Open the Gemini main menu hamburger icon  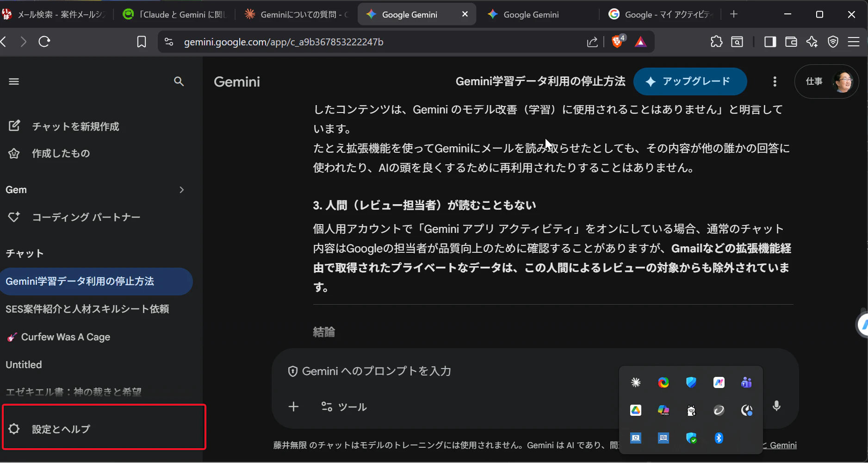(x=14, y=81)
